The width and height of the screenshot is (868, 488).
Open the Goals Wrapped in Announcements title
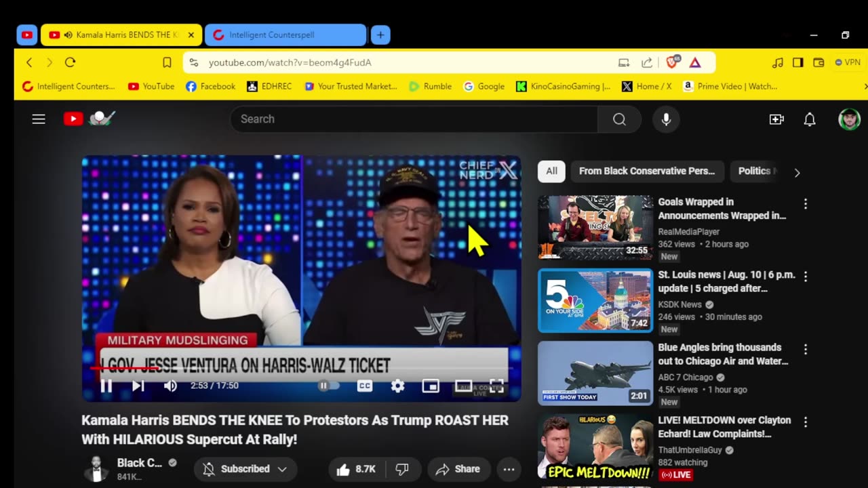(x=722, y=209)
